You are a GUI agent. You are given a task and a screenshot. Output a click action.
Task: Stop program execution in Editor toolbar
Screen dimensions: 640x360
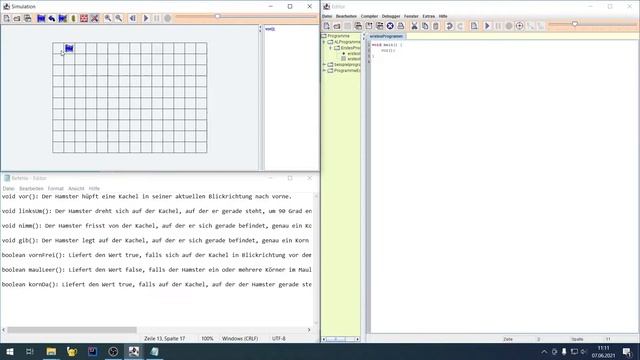click(509, 26)
